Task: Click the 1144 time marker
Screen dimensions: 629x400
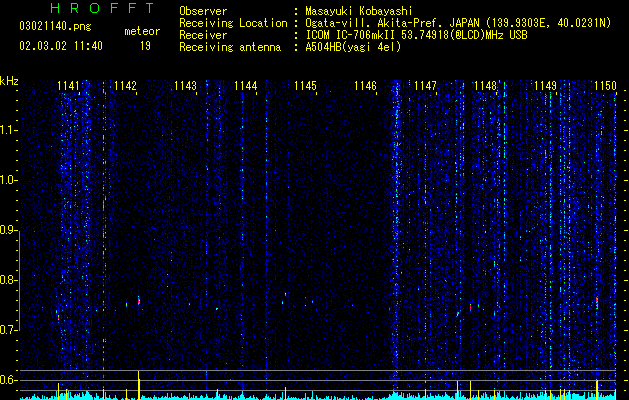Action: 246,86
